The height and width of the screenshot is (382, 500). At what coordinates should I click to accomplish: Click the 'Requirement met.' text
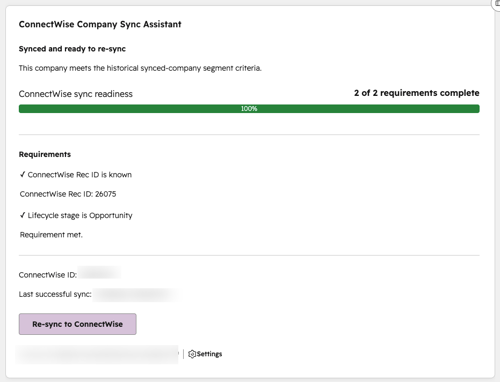tap(51, 235)
